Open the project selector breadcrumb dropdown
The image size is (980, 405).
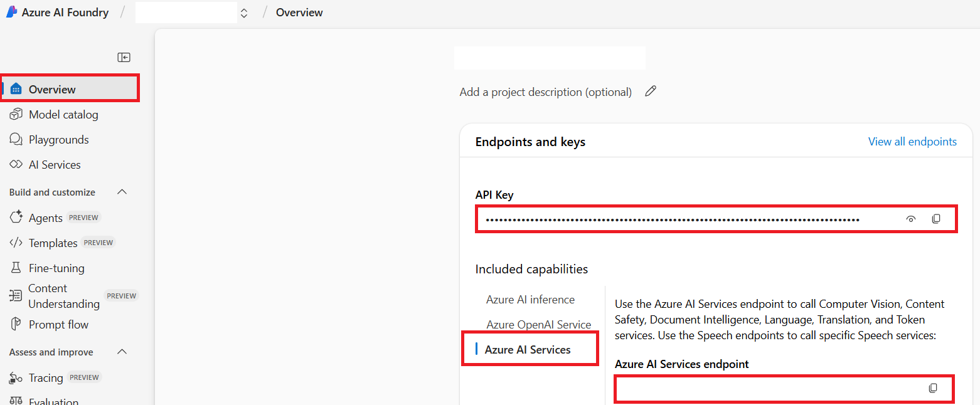point(243,12)
